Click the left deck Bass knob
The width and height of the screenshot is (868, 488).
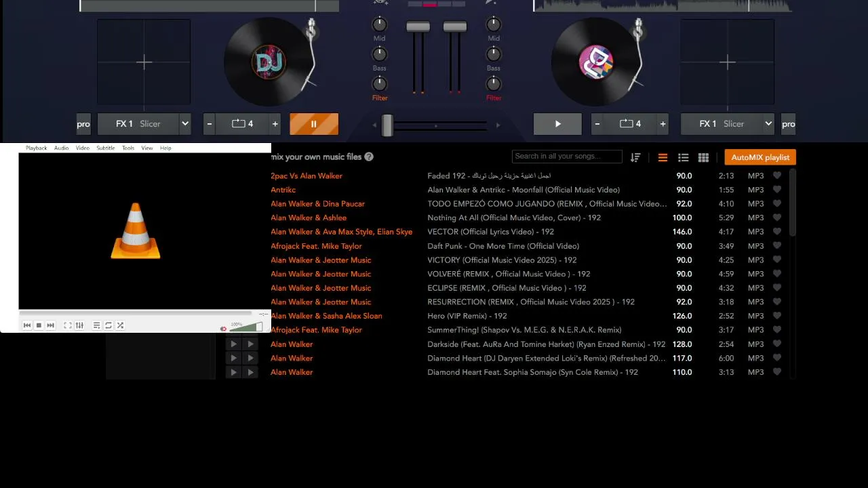click(380, 54)
